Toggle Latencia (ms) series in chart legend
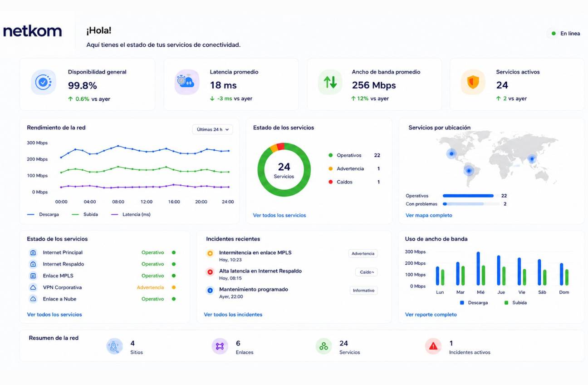This screenshot has width=588, height=385. 131,214
